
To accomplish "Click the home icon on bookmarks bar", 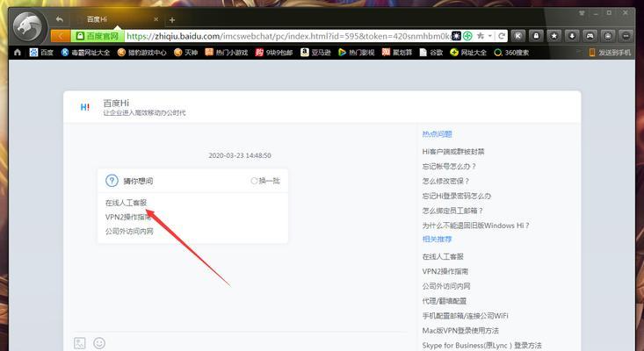I will [x=18, y=53].
